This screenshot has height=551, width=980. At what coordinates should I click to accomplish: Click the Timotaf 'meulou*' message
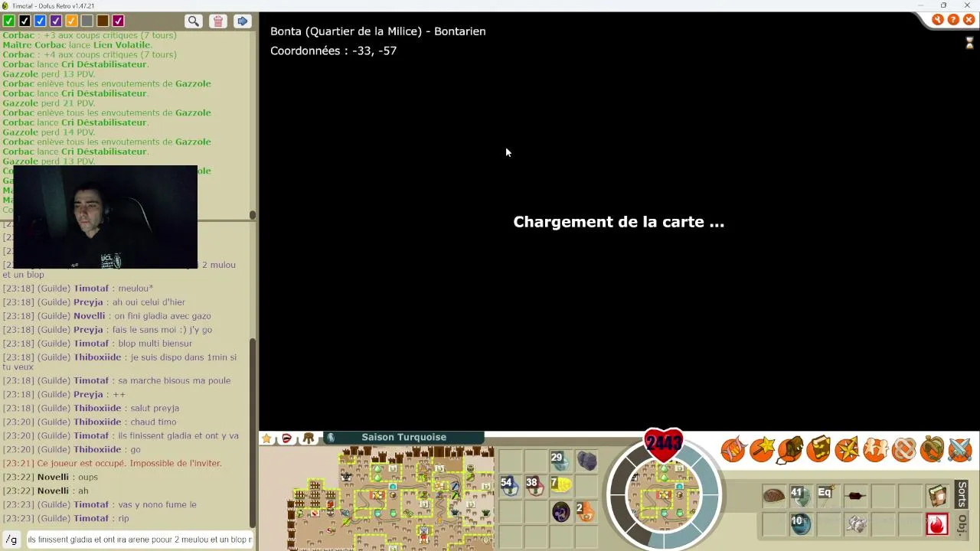tap(77, 289)
